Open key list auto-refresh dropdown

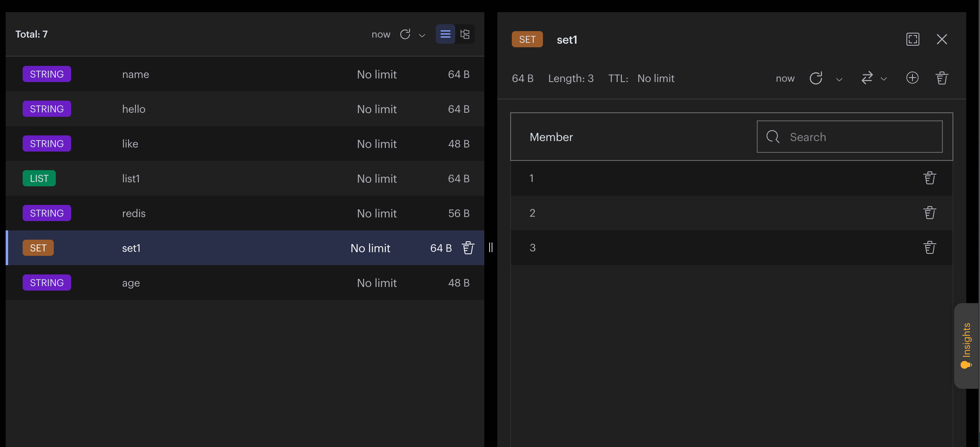[422, 35]
